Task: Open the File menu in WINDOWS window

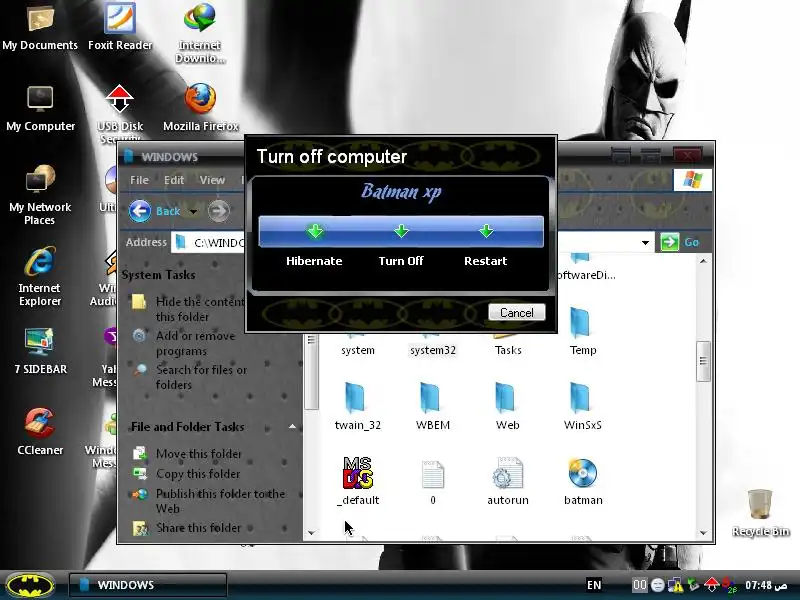Action: coord(139,180)
